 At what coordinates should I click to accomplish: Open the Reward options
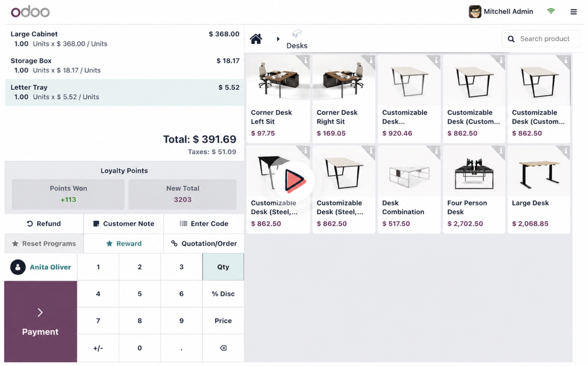coord(124,244)
